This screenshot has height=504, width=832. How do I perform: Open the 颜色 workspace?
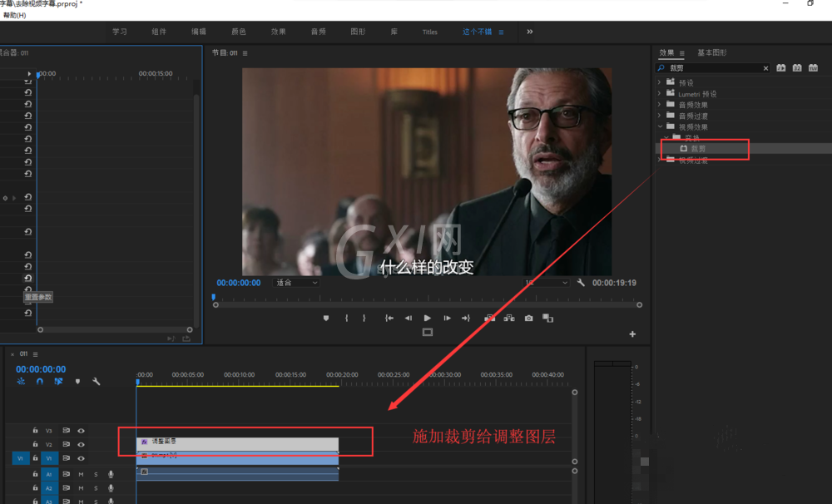click(x=238, y=32)
